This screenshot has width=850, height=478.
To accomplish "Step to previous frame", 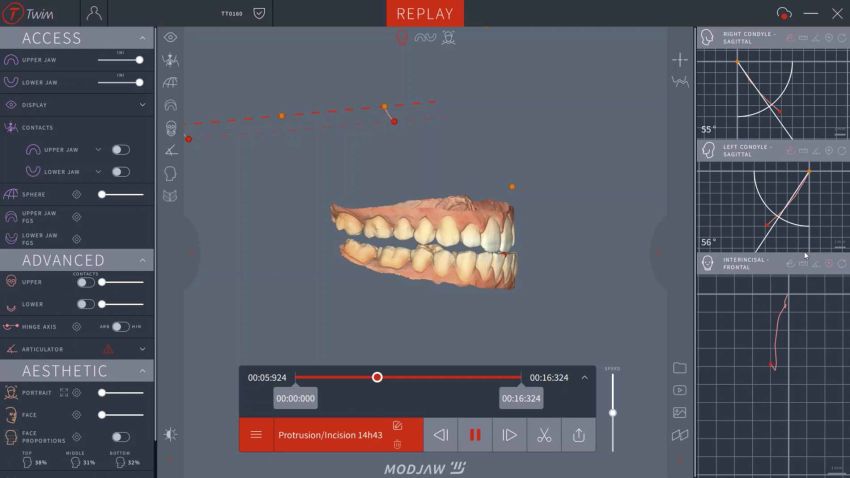I will [440, 435].
